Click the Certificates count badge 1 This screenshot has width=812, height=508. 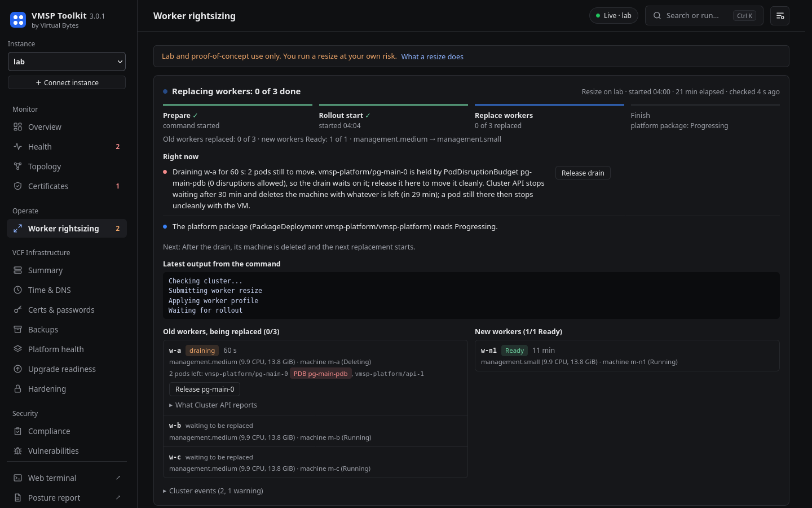(x=118, y=186)
